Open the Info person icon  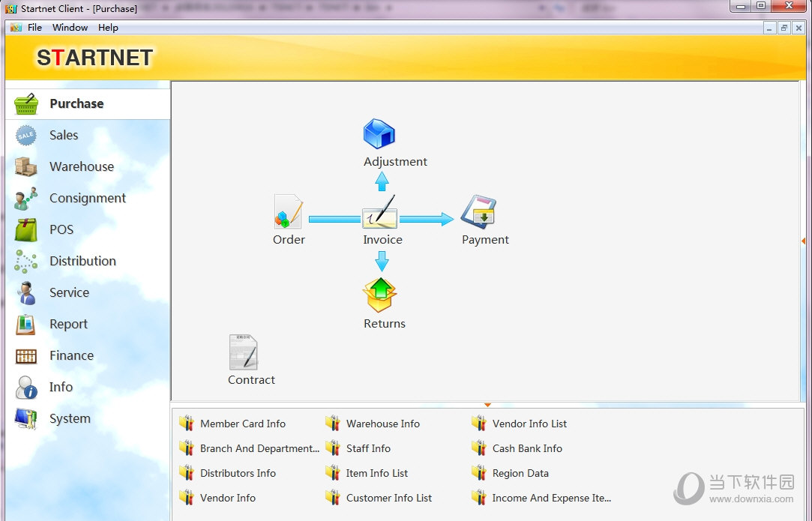point(26,388)
